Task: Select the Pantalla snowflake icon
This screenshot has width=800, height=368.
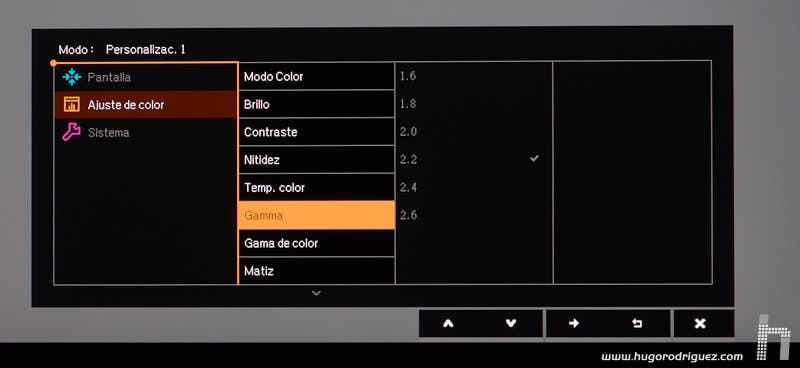Action: click(x=72, y=77)
